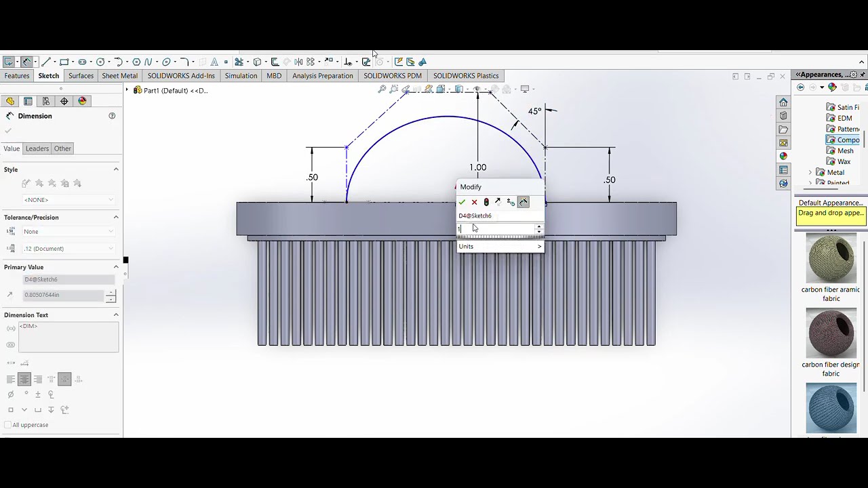Select the Line sketch tool
868x488 pixels.
[46, 62]
